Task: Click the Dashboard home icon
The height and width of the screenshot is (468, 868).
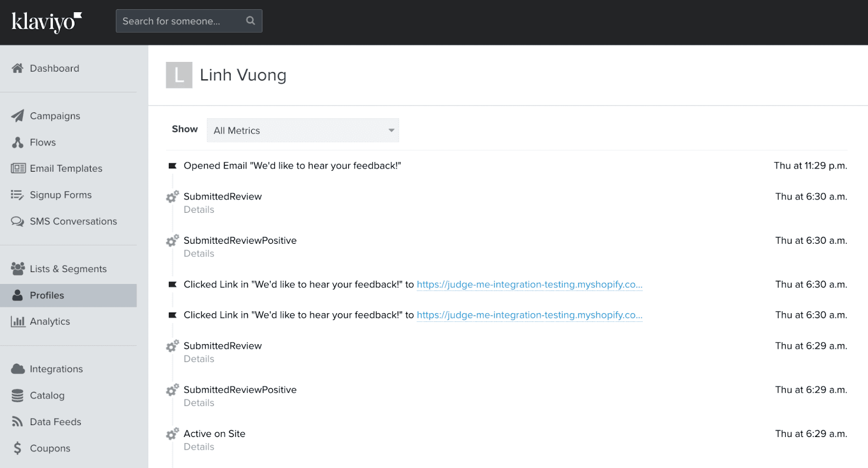Action: click(17, 68)
